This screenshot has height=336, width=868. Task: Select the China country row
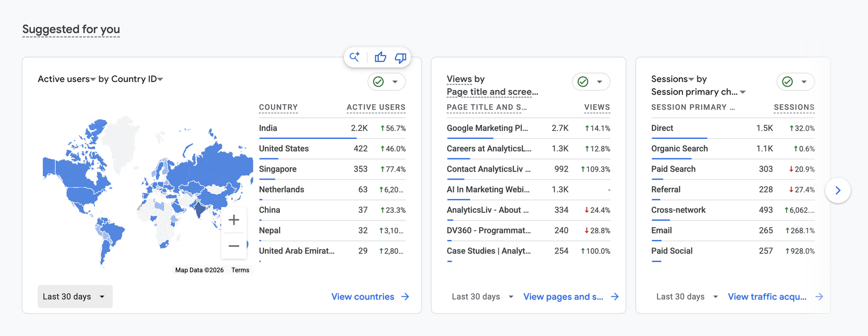pyautogui.click(x=332, y=210)
